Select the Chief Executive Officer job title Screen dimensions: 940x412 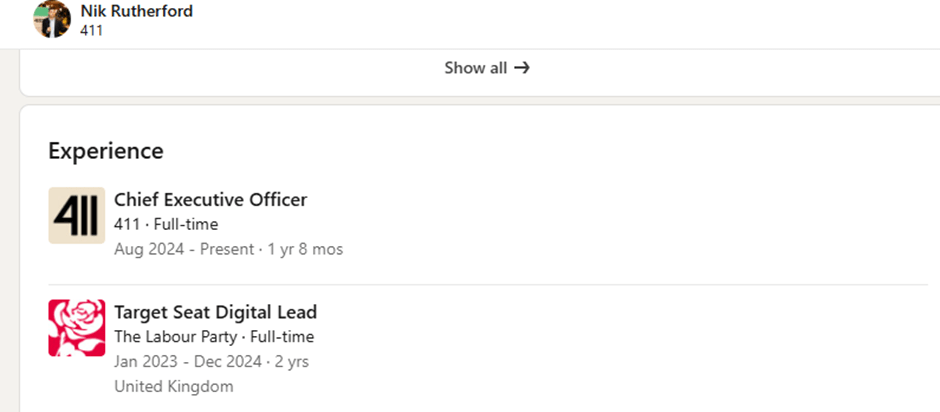click(x=210, y=199)
